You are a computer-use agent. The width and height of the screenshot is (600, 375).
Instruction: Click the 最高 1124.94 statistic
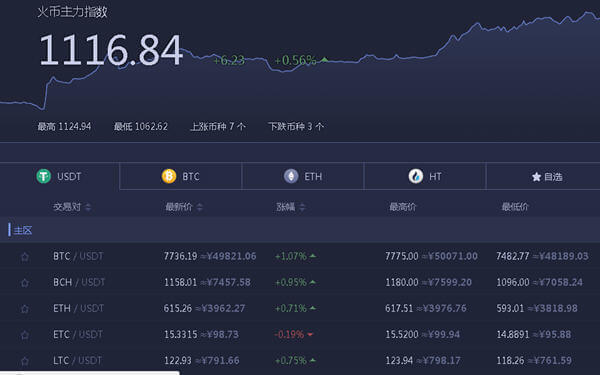[x=64, y=126]
